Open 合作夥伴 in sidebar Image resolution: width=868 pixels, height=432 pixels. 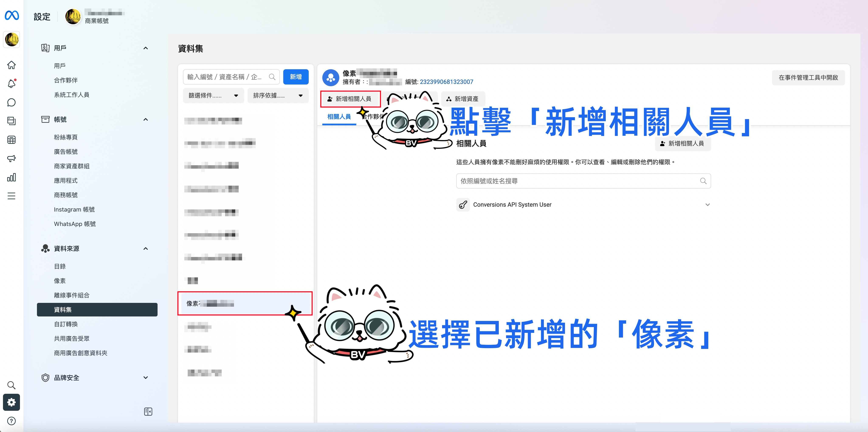click(66, 80)
